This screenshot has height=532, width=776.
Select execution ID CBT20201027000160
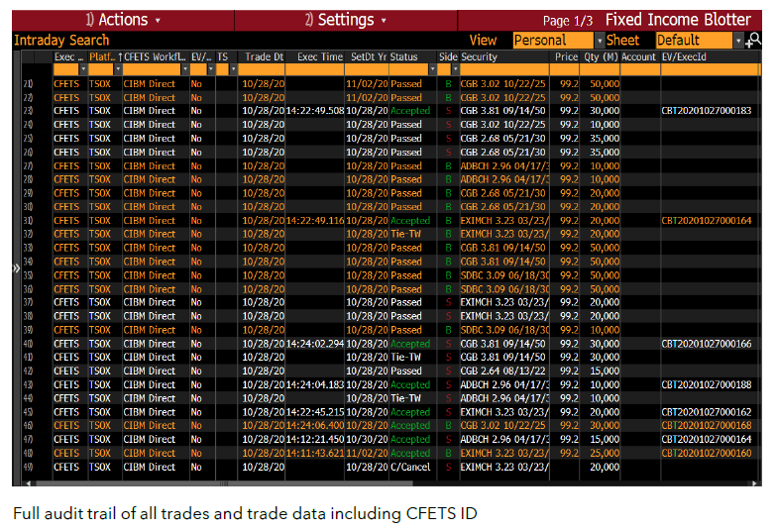tap(707, 454)
